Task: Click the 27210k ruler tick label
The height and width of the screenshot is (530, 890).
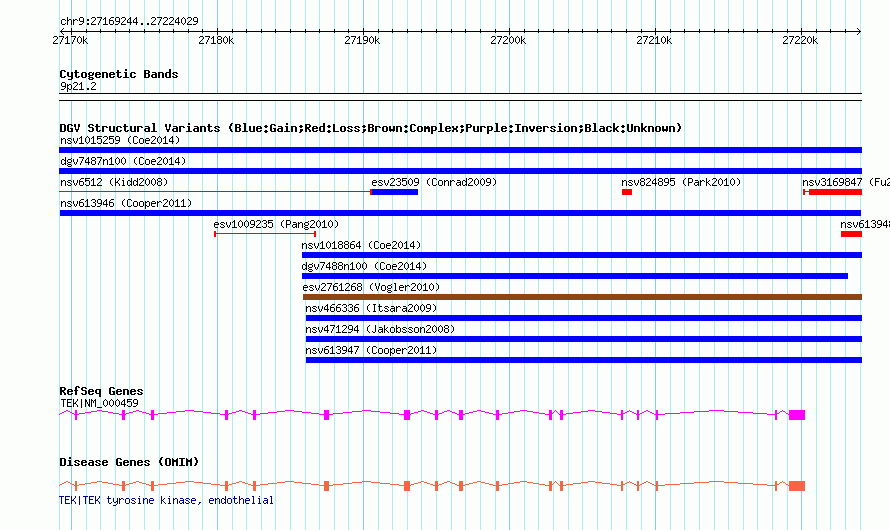Action: click(654, 40)
